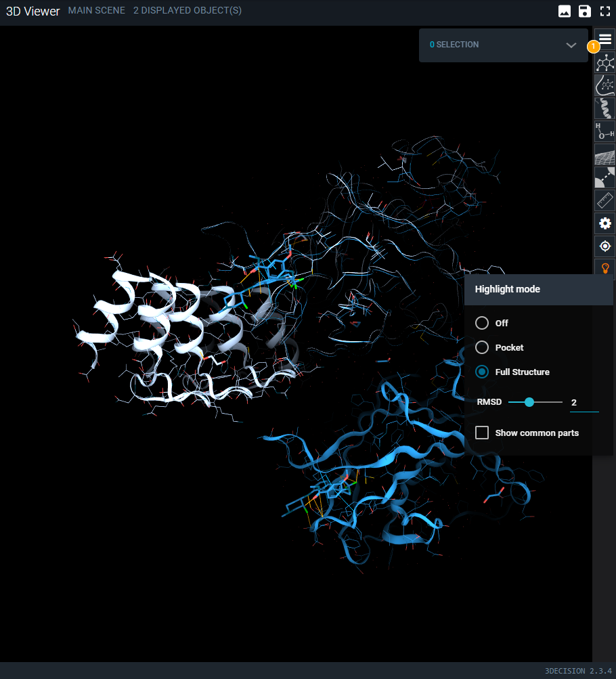Enter fullscreen mode
This screenshot has width=616, height=679.
(604, 11)
